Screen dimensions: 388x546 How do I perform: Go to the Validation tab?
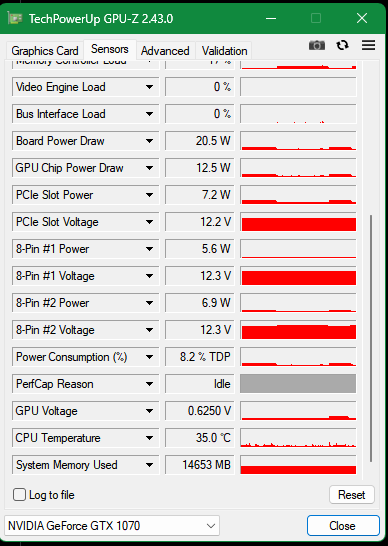pyautogui.click(x=224, y=51)
